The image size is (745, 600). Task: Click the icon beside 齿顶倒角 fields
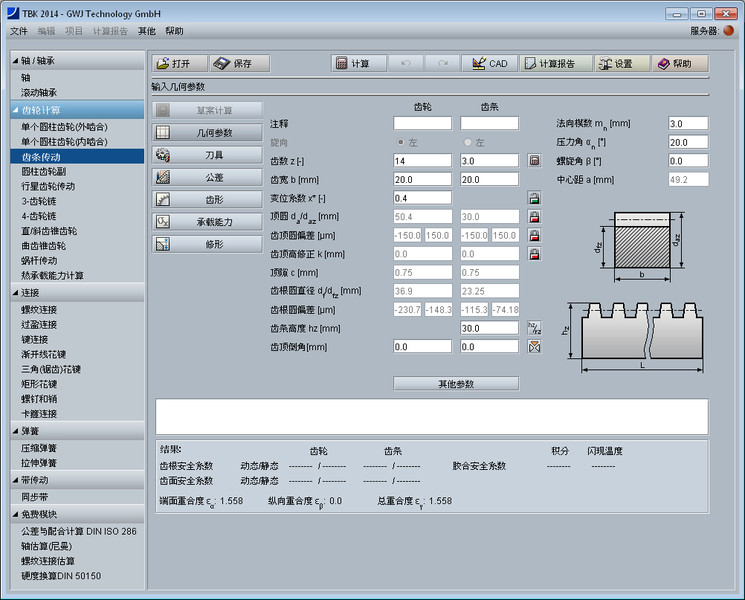tap(534, 347)
